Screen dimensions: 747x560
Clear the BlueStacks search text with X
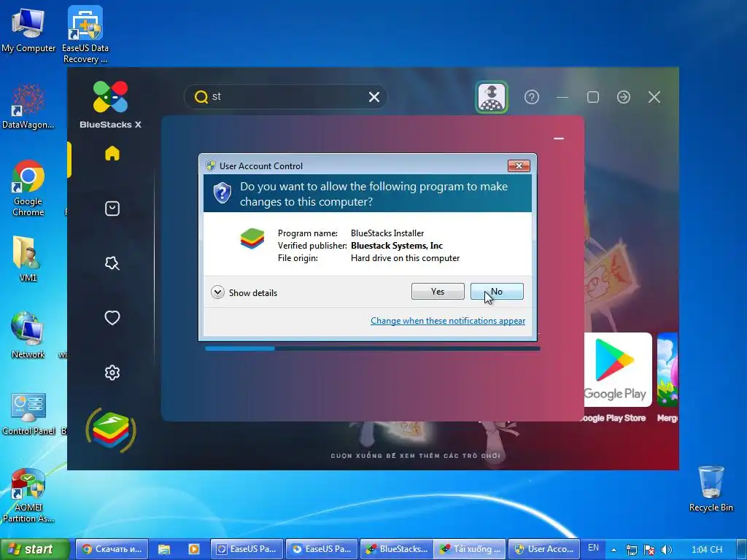click(x=374, y=97)
